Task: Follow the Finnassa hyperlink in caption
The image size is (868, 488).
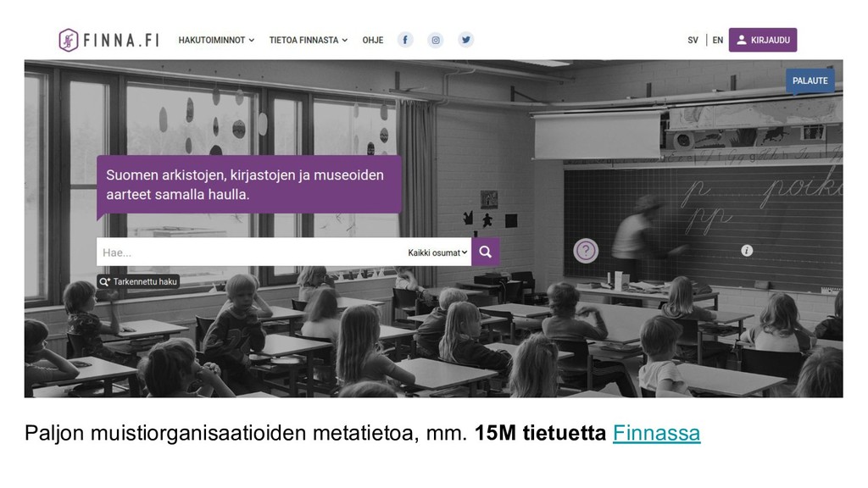Action: (x=656, y=433)
